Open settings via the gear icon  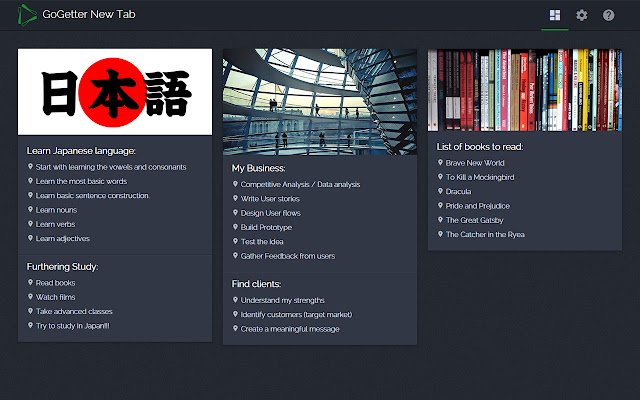[x=582, y=15]
